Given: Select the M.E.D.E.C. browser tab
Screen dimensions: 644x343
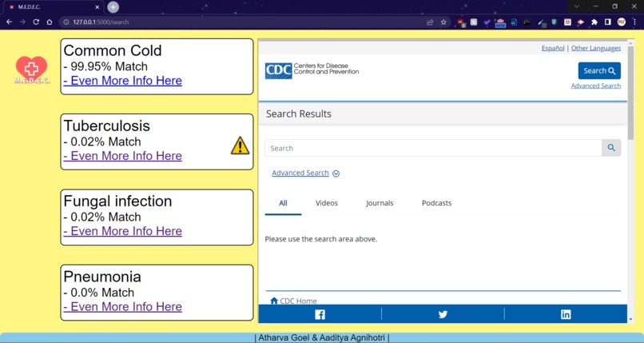Looking at the screenshot, I should tap(54, 7).
